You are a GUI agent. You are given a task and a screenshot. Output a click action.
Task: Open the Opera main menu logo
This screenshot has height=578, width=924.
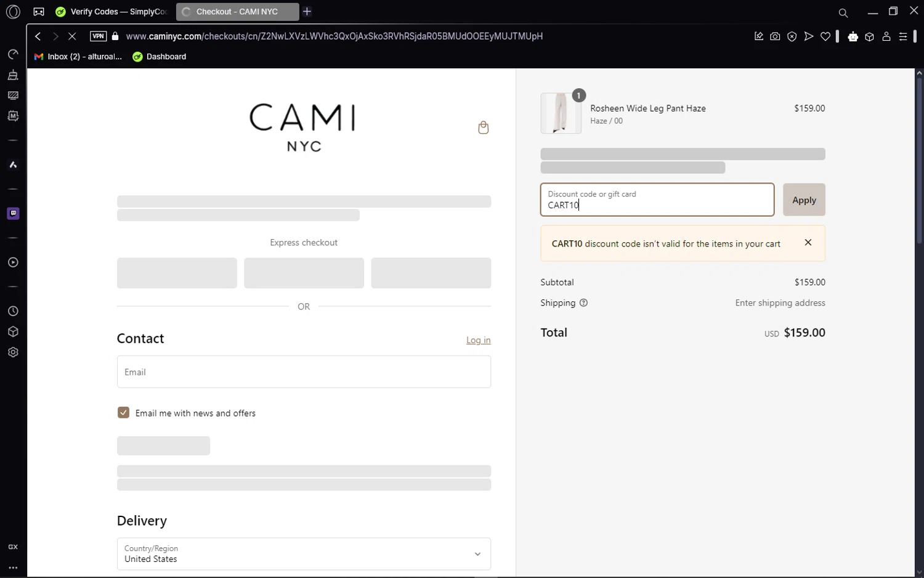pos(13,12)
